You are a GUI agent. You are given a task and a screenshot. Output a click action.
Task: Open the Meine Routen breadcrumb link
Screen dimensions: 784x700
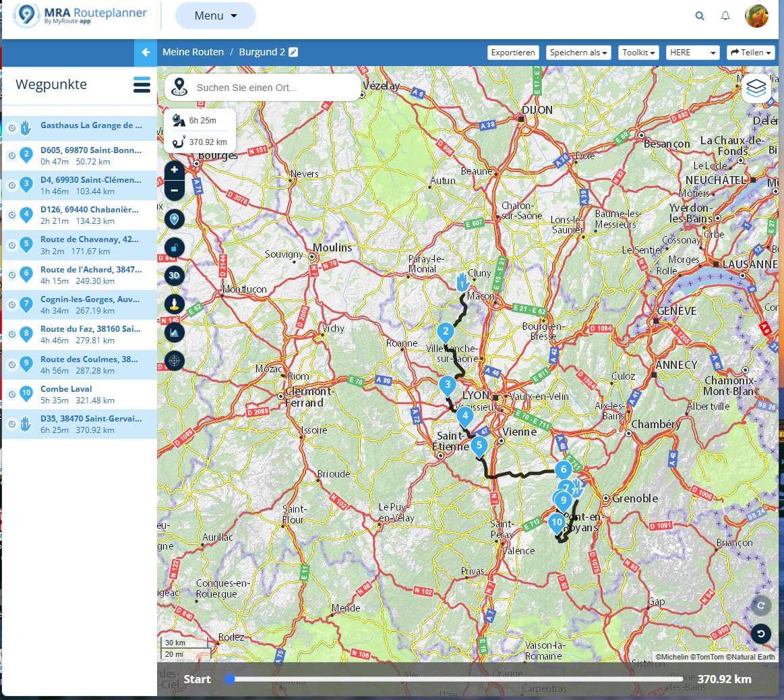193,52
